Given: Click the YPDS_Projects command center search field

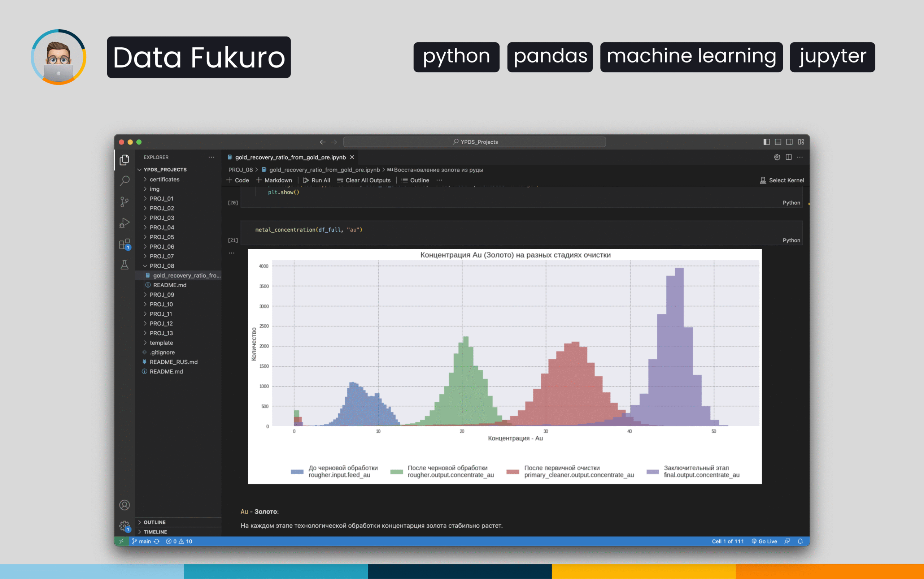Looking at the screenshot, I should (x=474, y=142).
